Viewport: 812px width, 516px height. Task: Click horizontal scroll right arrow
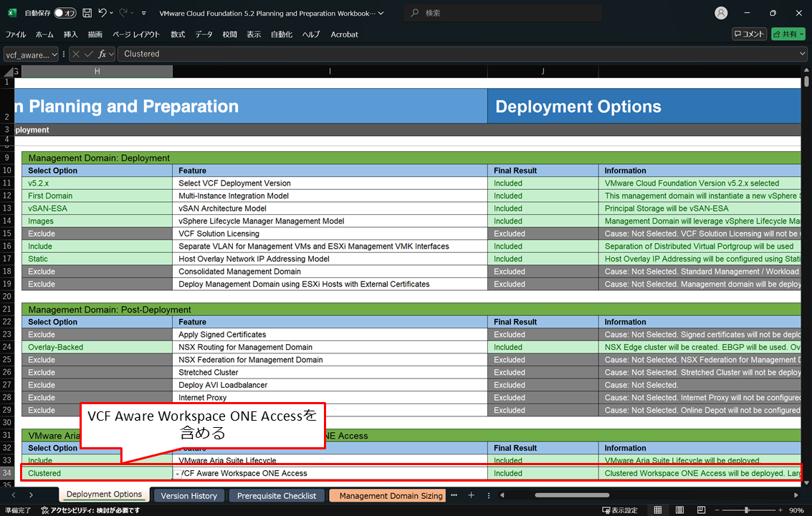click(796, 495)
